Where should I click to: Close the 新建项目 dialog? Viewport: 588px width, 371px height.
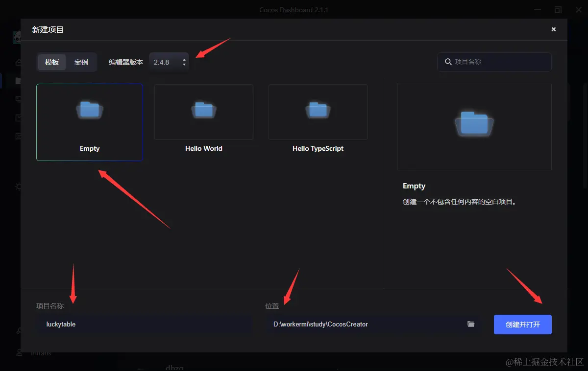point(554,29)
